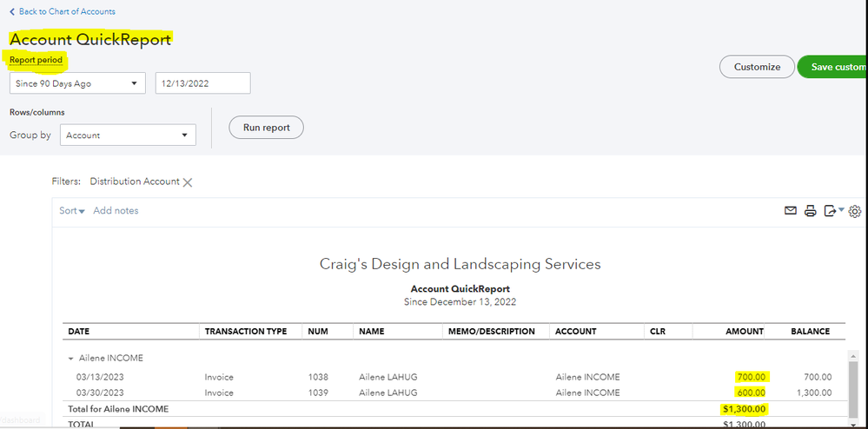
Task: Open the Sort menu
Action: click(x=72, y=211)
